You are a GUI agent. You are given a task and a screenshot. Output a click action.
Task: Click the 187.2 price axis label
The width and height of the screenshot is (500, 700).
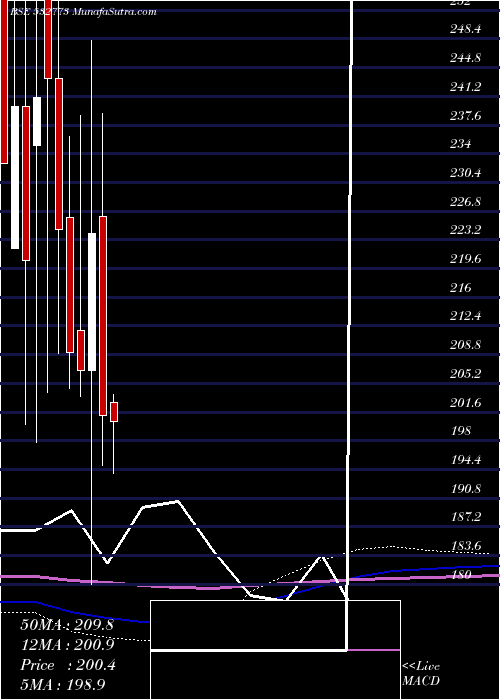pyautogui.click(x=465, y=517)
